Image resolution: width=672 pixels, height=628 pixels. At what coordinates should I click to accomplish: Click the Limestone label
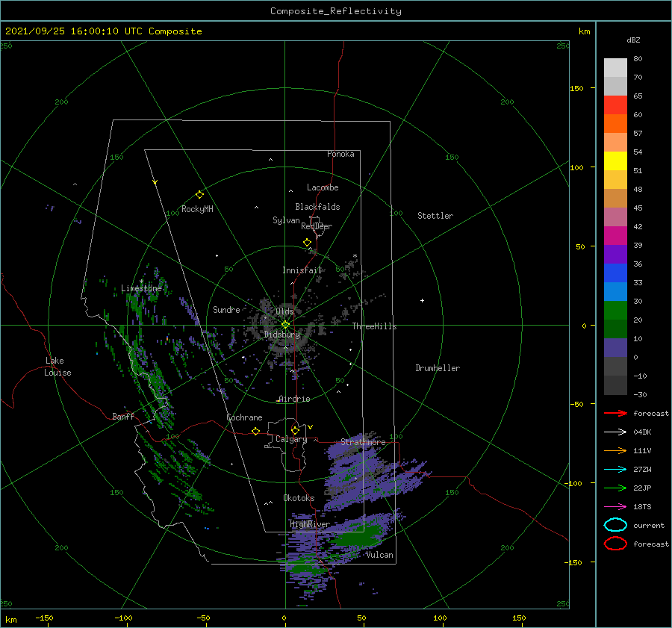[141, 288]
